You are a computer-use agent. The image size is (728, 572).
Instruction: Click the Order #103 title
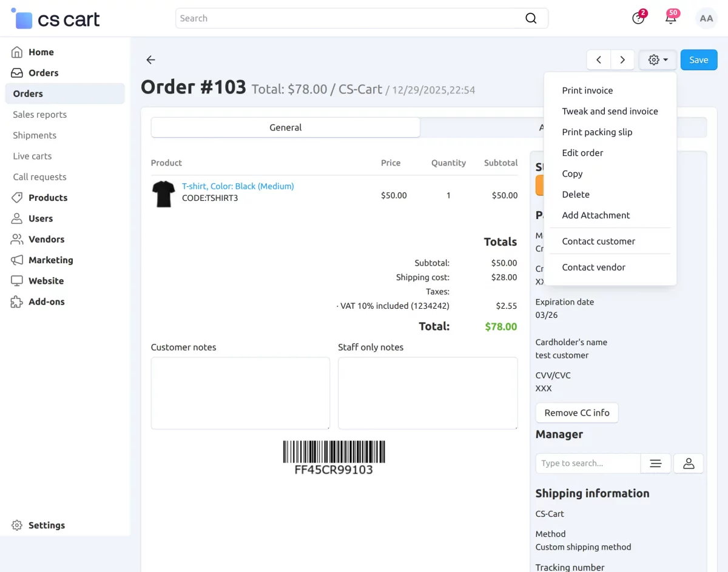tap(194, 87)
